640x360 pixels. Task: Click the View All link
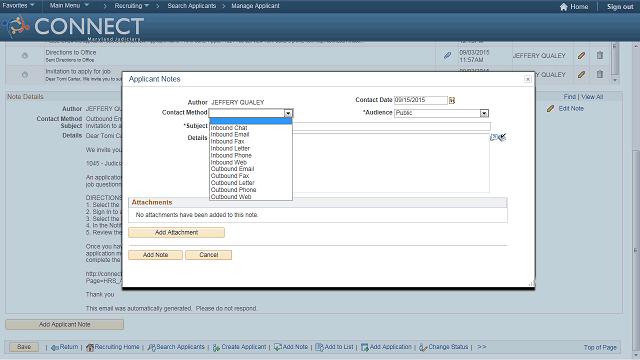click(592, 97)
